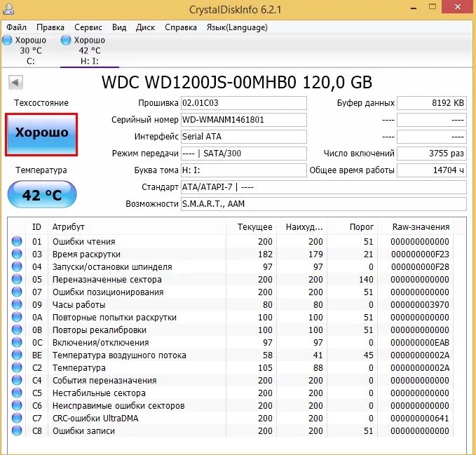Click status orb of C2 Температура row
Screen dimensions: 476x455
[x=17, y=367]
